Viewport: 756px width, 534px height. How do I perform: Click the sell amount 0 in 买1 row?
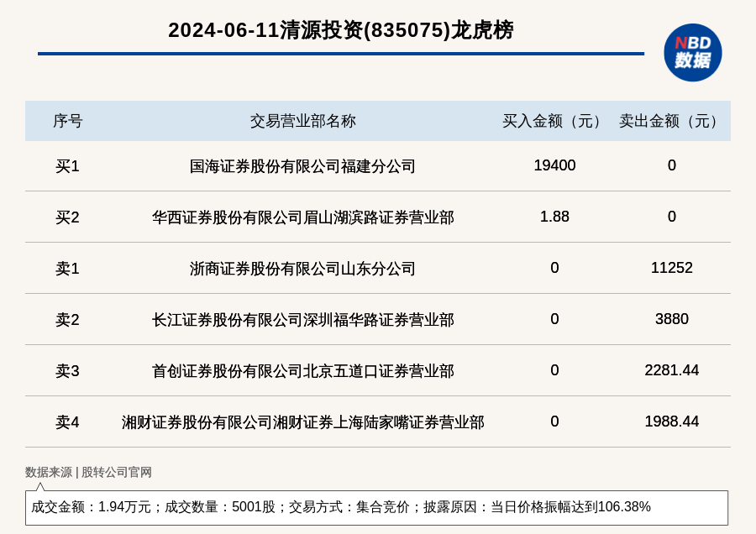point(672,165)
